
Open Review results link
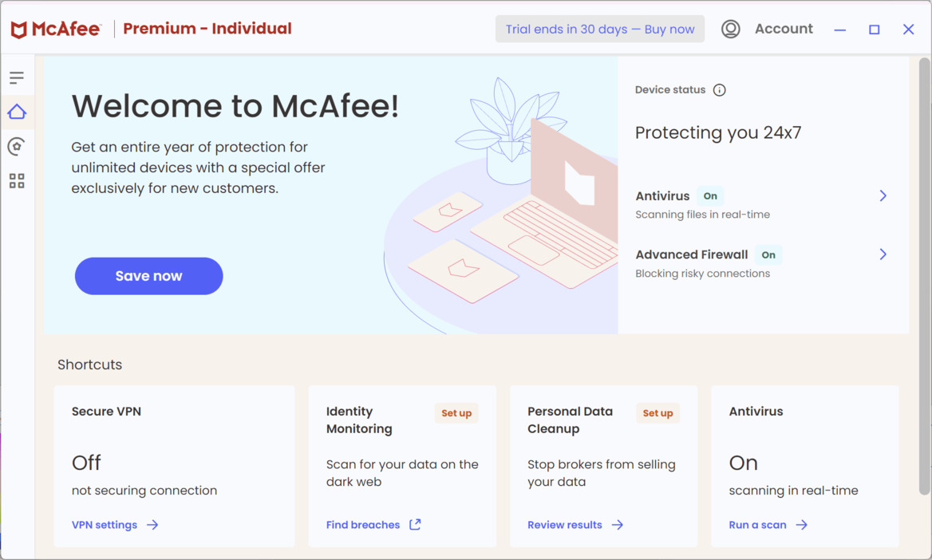coord(565,525)
